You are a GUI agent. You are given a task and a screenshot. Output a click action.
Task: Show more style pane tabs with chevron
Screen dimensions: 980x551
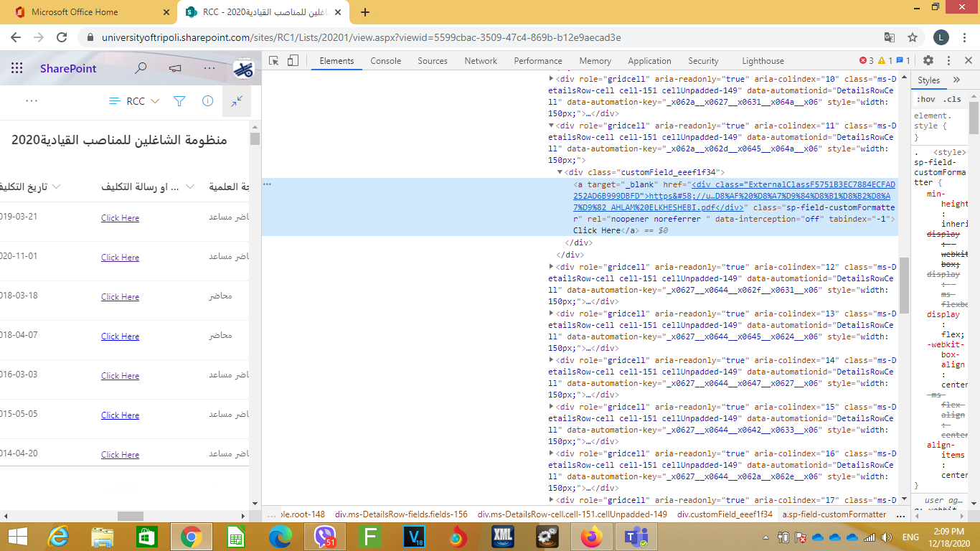coord(956,80)
